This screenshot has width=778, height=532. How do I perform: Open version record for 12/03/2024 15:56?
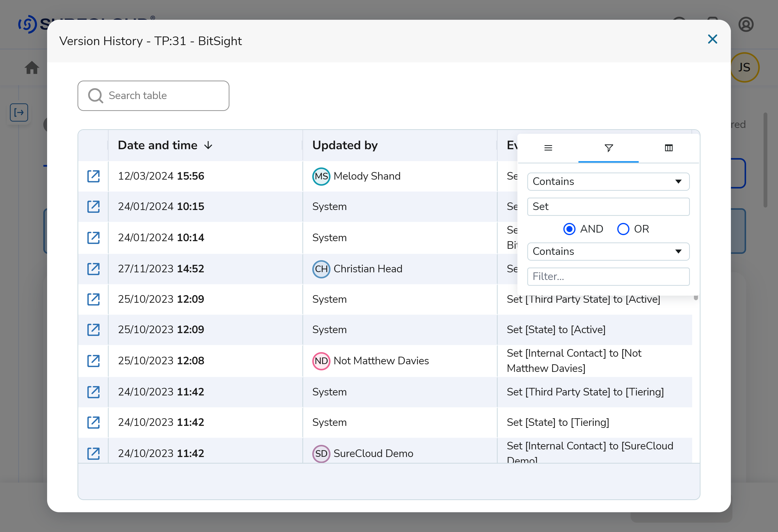point(93,176)
